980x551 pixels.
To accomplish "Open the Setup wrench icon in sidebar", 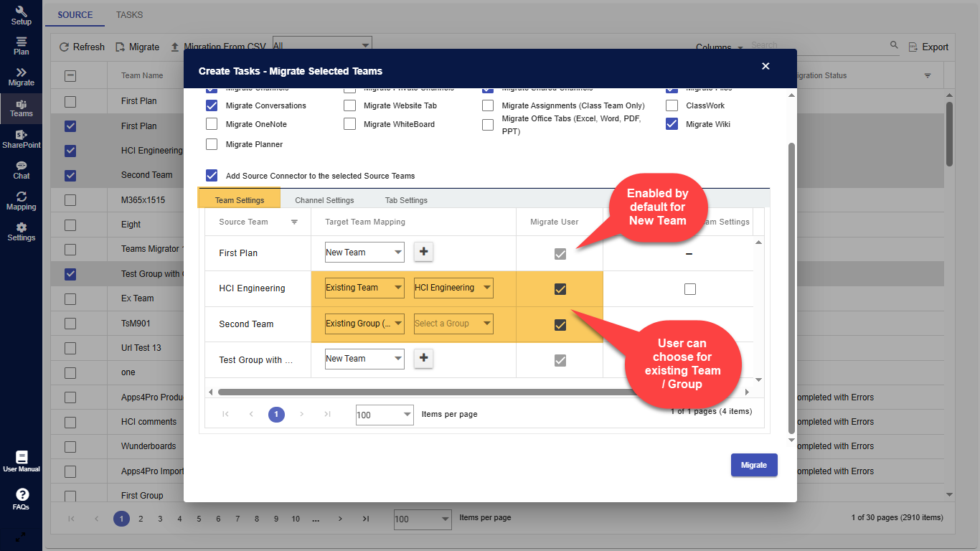I will point(22,15).
